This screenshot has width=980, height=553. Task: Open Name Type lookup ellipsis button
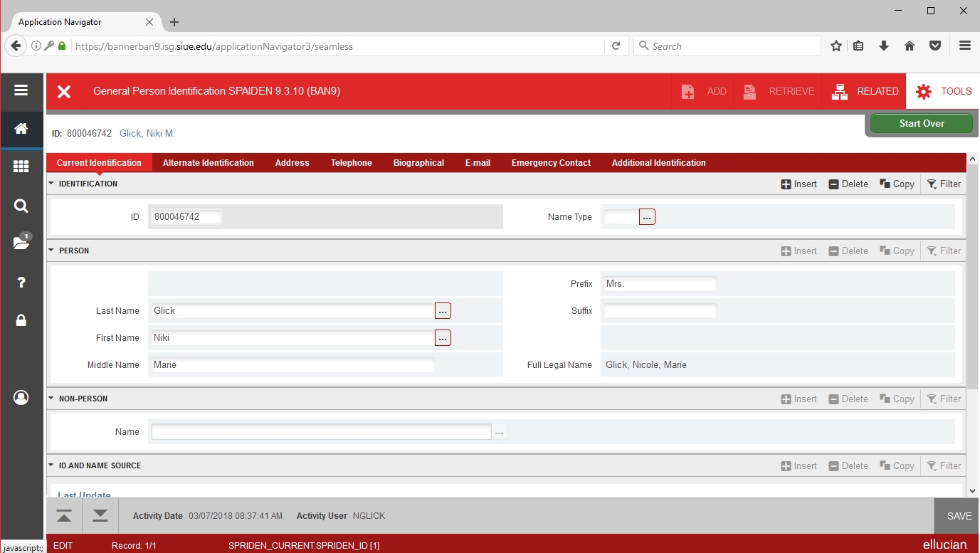click(x=646, y=217)
